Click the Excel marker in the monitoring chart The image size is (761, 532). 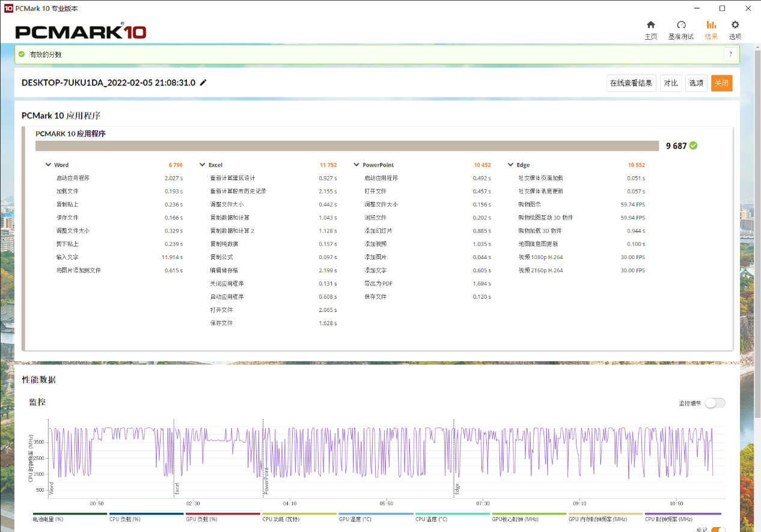[x=177, y=488]
